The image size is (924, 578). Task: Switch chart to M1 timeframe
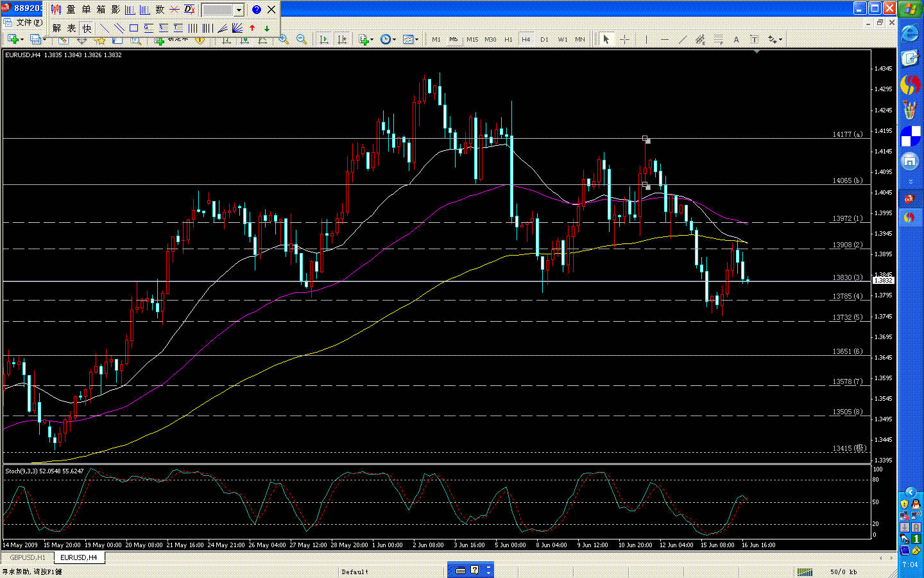pyautogui.click(x=436, y=39)
